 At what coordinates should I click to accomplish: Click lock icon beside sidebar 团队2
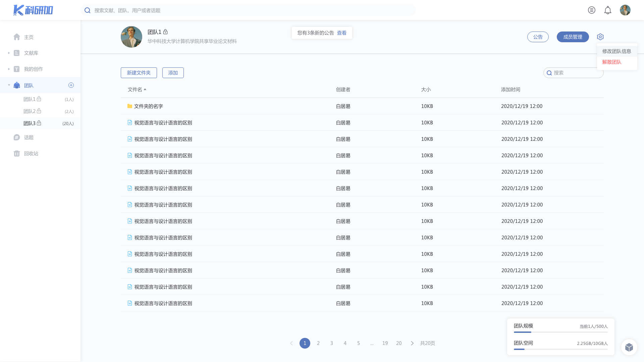[x=39, y=111]
